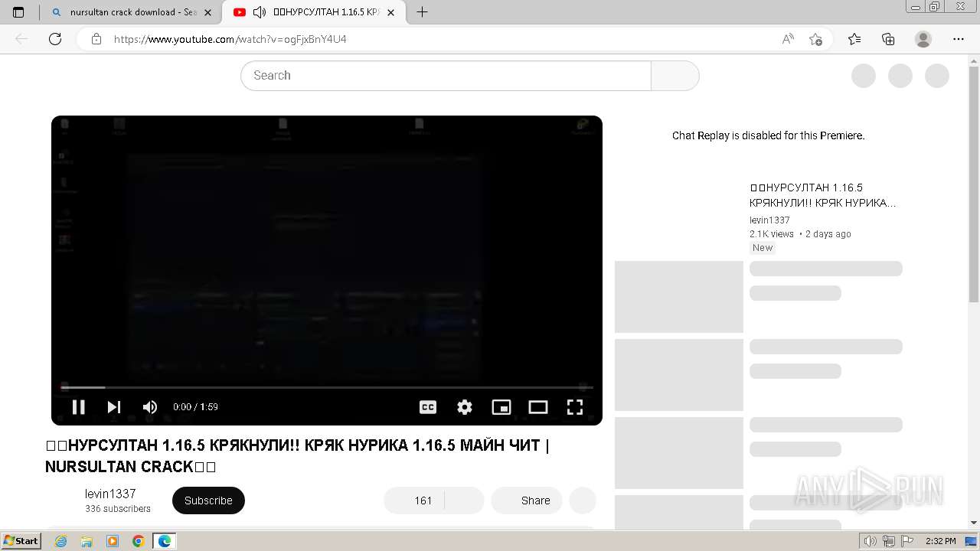Refresh the current page
This screenshot has width=980, height=551.
(x=55, y=39)
